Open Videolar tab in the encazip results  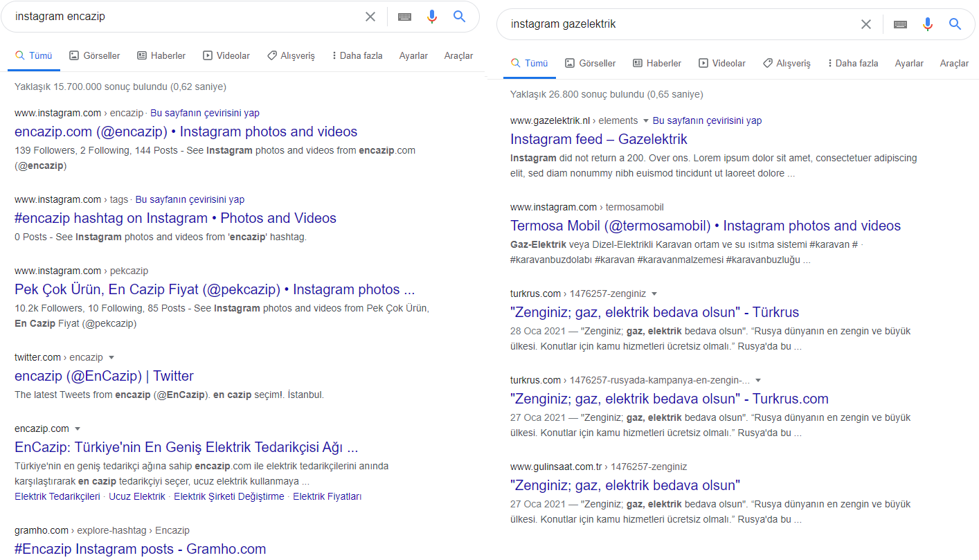pos(226,55)
